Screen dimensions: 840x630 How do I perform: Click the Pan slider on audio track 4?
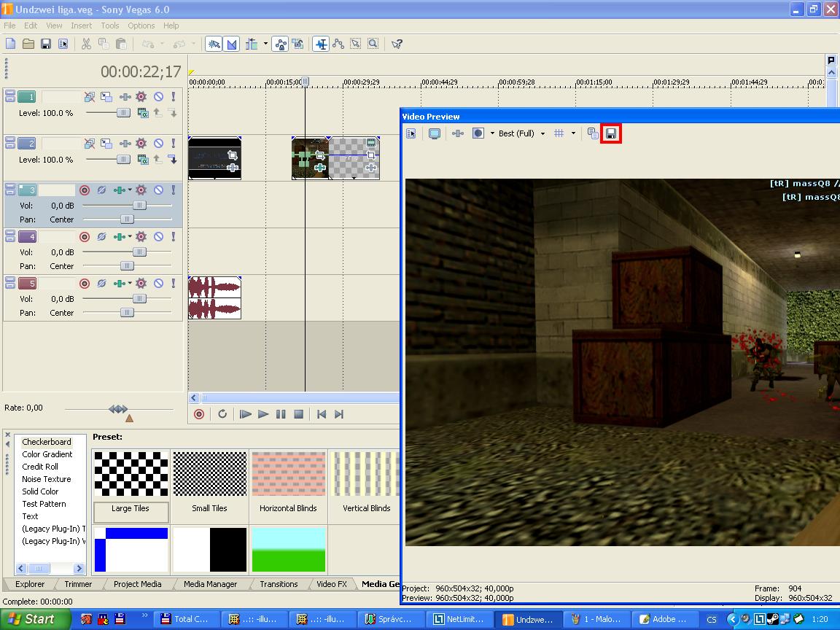point(128,265)
